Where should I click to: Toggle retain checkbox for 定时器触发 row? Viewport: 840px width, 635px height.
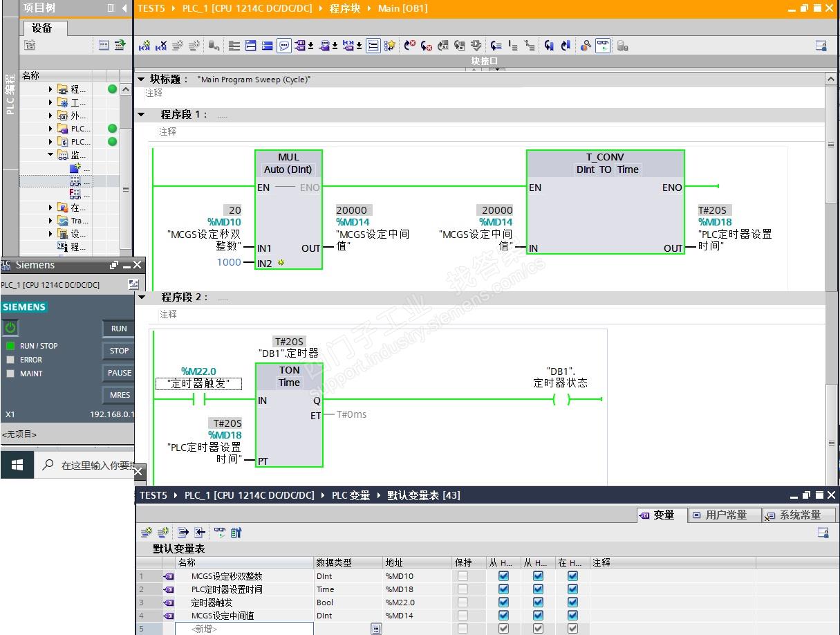(x=463, y=602)
